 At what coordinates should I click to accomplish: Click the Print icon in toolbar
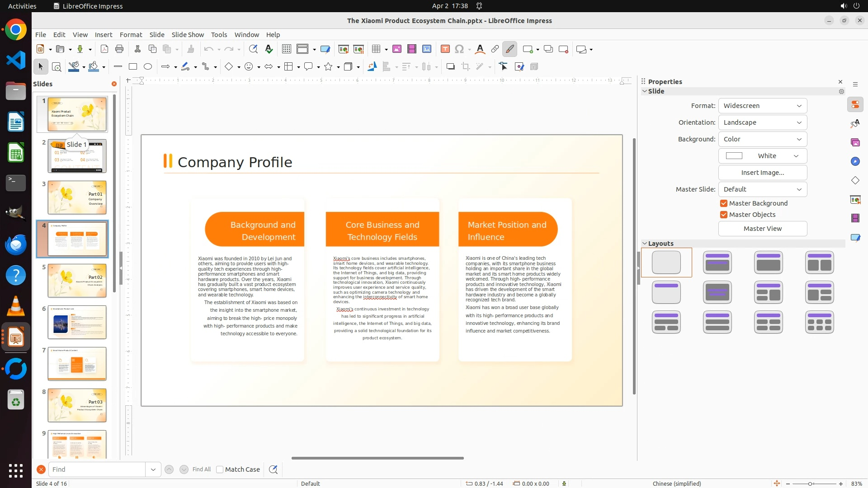(x=119, y=49)
